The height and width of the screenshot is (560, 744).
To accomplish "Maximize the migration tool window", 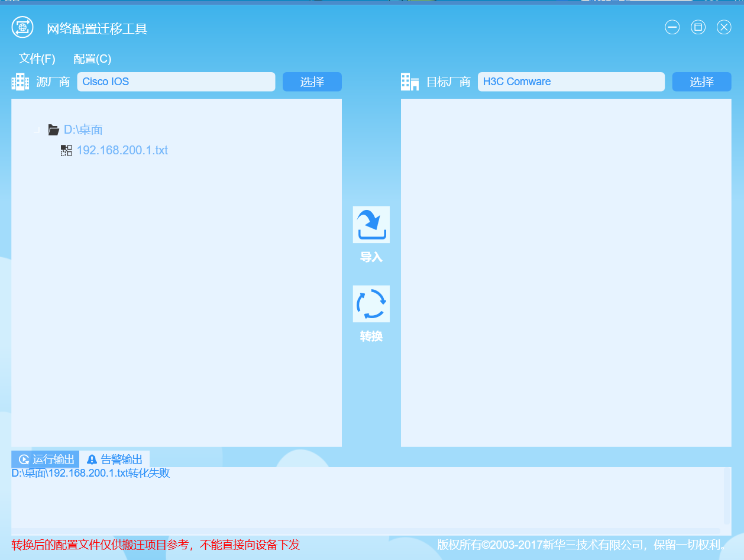I will [698, 27].
